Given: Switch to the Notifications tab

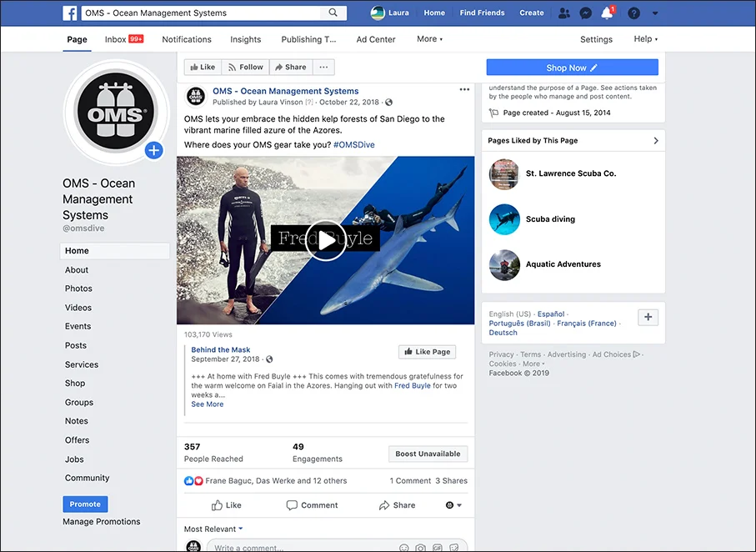Looking at the screenshot, I should click(x=187, y=39).
